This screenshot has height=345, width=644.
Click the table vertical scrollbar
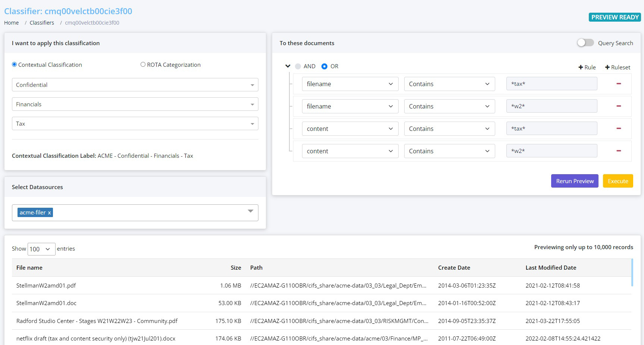(x=632, y=272)
